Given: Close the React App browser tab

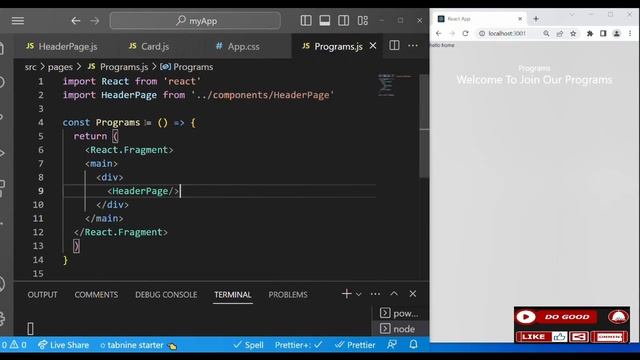Looking at the screenshot, I should [x=520, y=19].
